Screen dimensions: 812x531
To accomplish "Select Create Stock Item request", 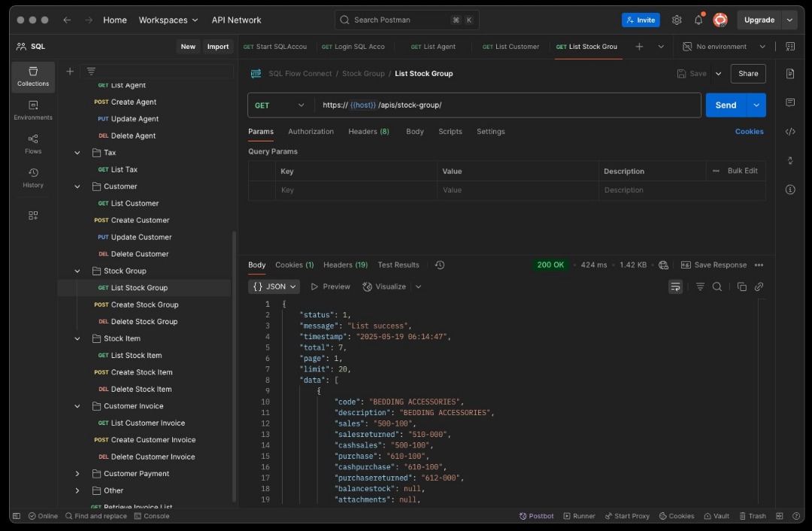I will point(141,372).
